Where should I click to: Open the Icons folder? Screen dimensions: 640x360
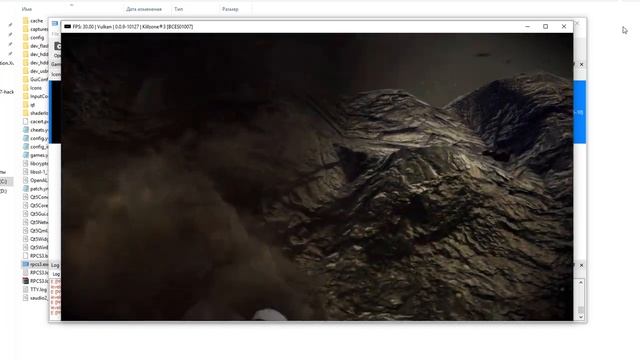(x=32, y=88)
